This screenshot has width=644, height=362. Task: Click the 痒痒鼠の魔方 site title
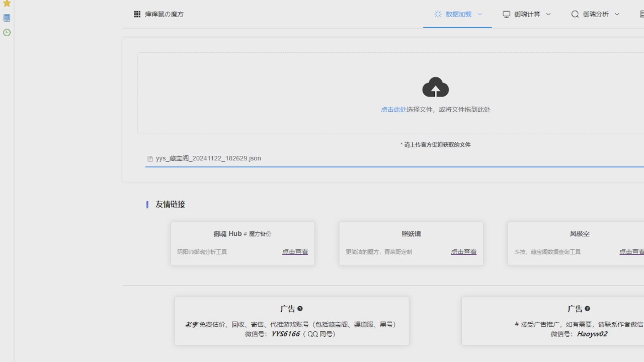point(165,14)
